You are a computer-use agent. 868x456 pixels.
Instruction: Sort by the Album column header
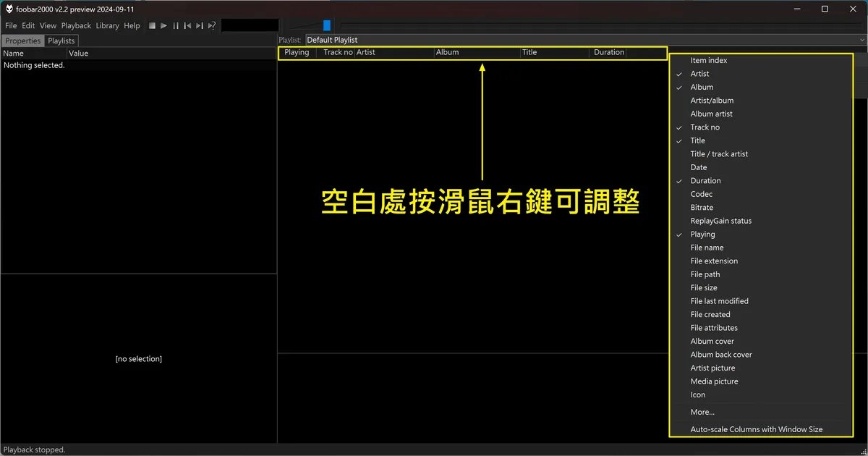click(x=477, y=52)
